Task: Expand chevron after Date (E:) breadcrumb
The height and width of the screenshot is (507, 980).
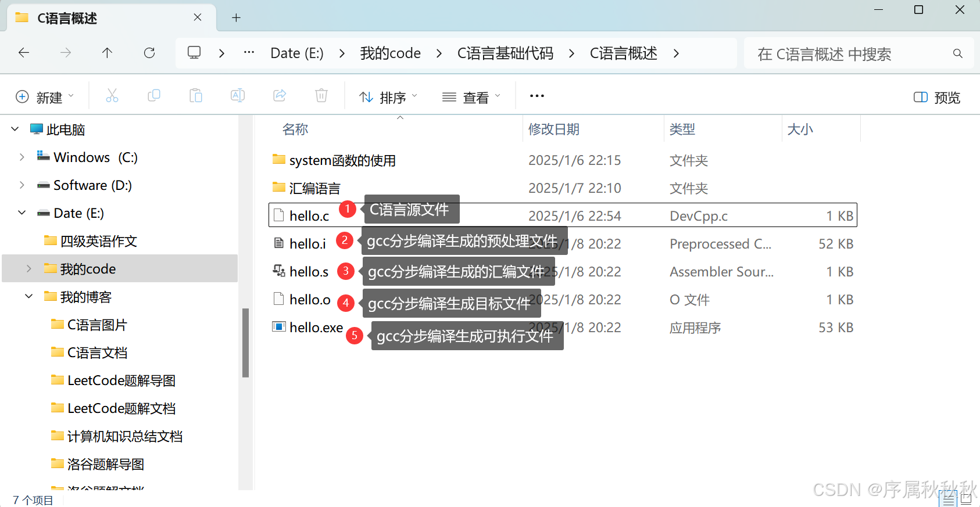Action: click(342, 53)
